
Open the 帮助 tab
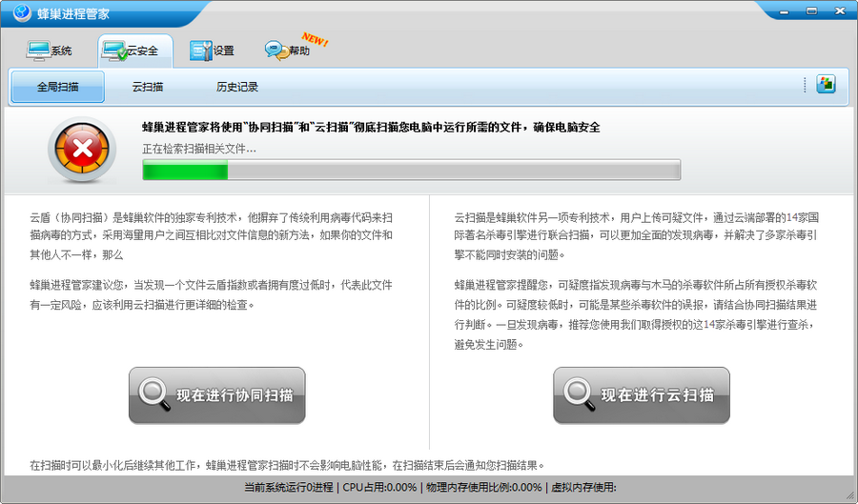(288, 50)
